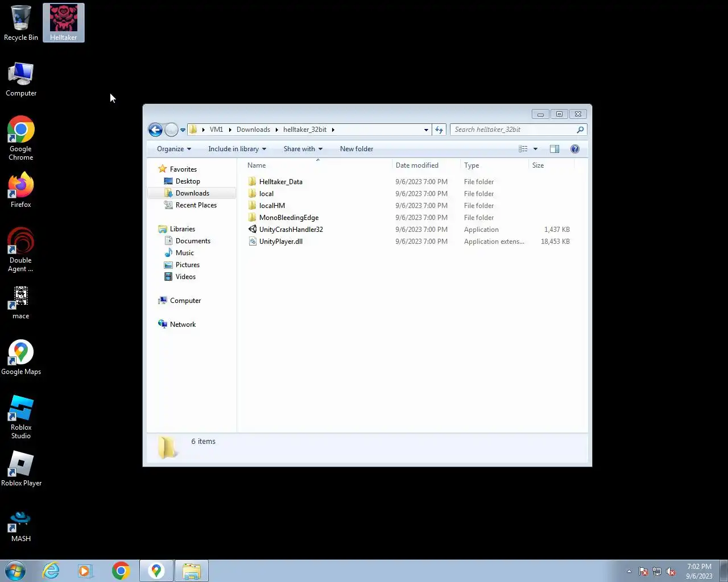This screenshot has height=582, width=728.
Task: Open the Organize dropdown menu
Action: 174,149
